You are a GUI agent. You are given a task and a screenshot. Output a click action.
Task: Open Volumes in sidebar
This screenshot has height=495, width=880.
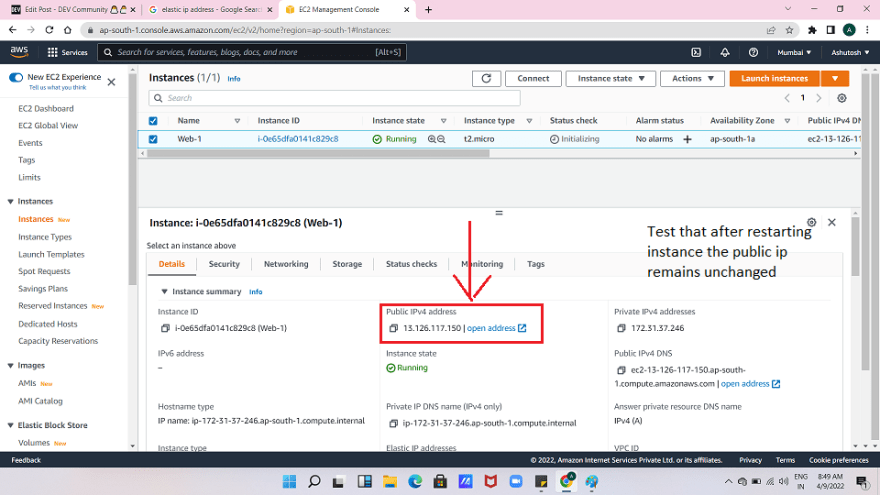click(34, 443)
